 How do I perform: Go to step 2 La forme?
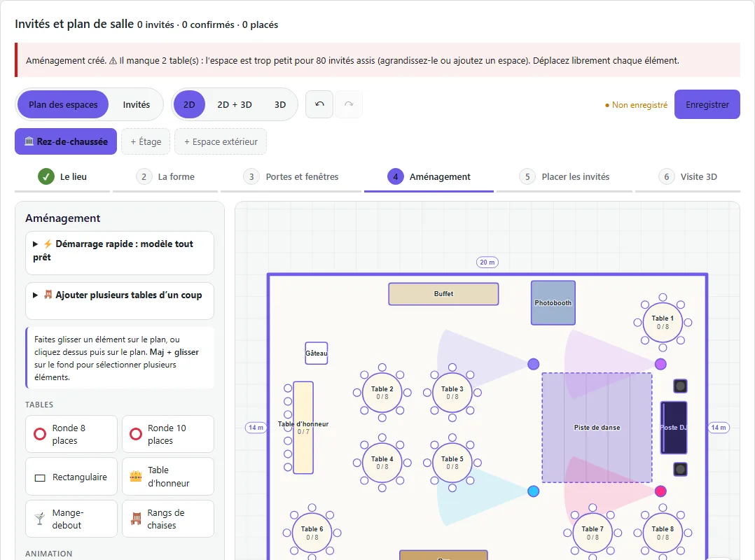(165, 176)
